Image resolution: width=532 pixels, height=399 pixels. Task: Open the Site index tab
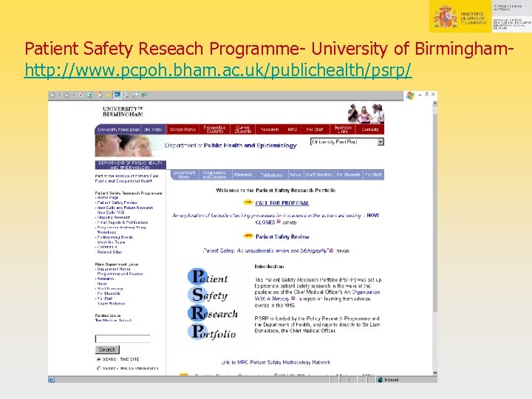(153, 129)
